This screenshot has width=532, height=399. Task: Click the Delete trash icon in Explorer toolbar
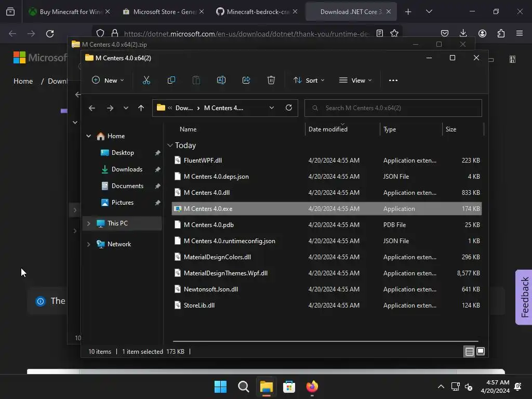pos(271,81)
